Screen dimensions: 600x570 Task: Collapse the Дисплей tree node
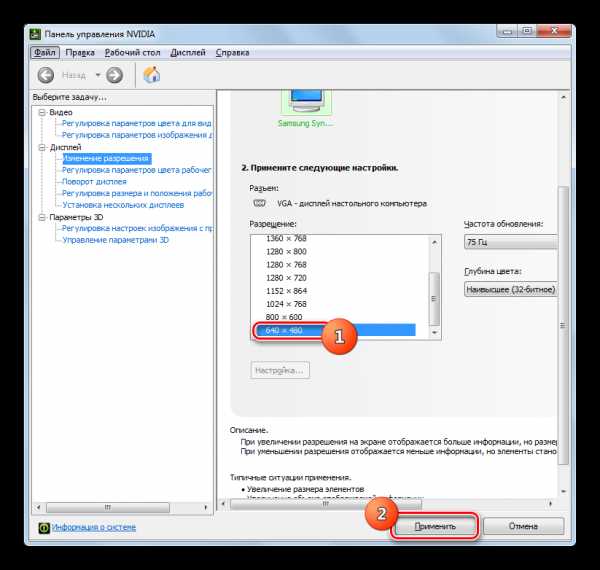(x=42, y=147)
